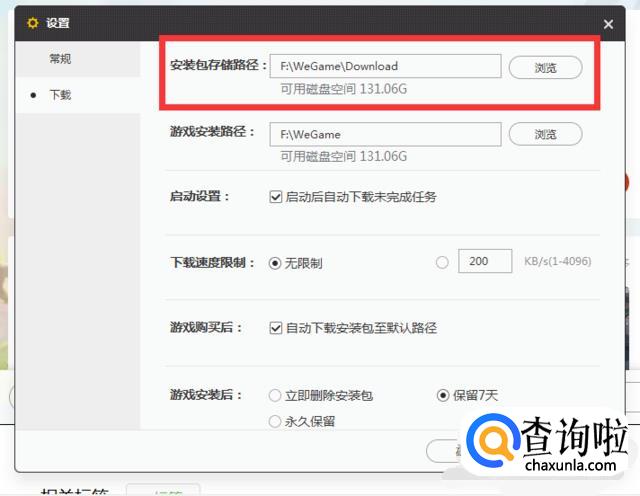
Task: Toggle 自动下载安装包至默认路径 checkbox
Action: (x=276, y=328)
